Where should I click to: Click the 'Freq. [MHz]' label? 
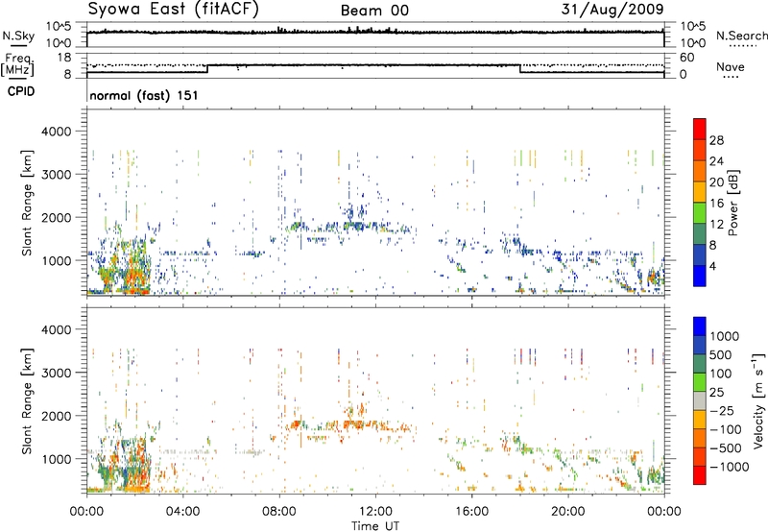pos(17,64)
